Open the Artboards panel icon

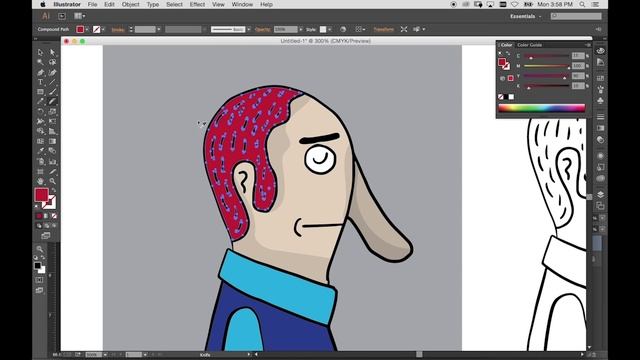[x=600, y=206]
